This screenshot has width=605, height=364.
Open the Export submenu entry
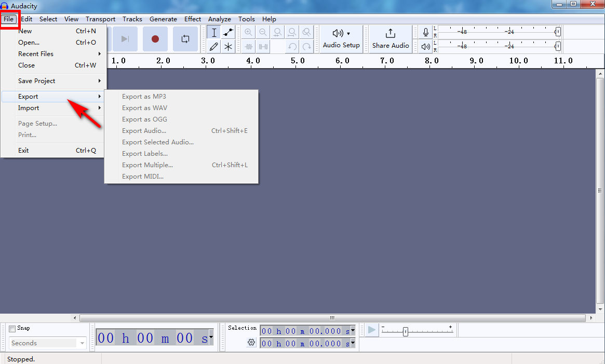53,96
